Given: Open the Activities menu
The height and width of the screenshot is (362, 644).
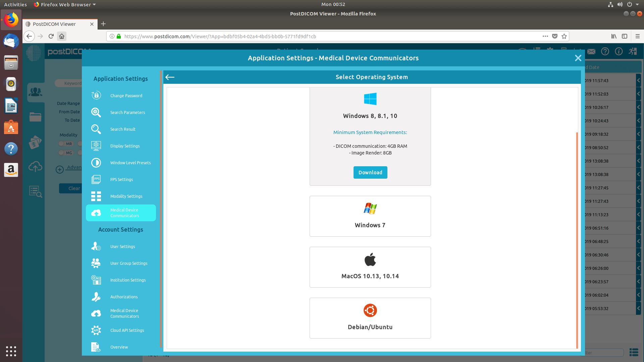Looking at the screenshot, I should 15,4.
